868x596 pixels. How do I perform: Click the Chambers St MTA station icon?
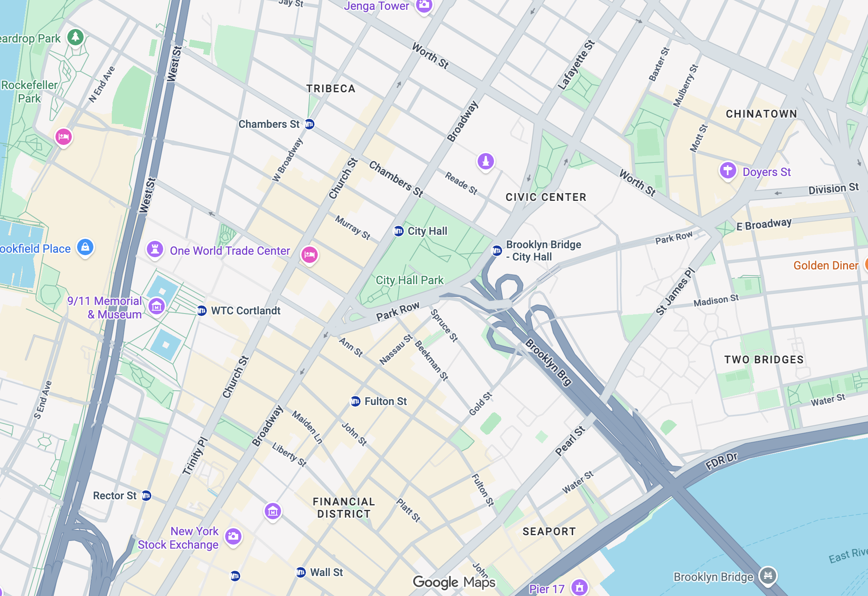pos(310,124)
